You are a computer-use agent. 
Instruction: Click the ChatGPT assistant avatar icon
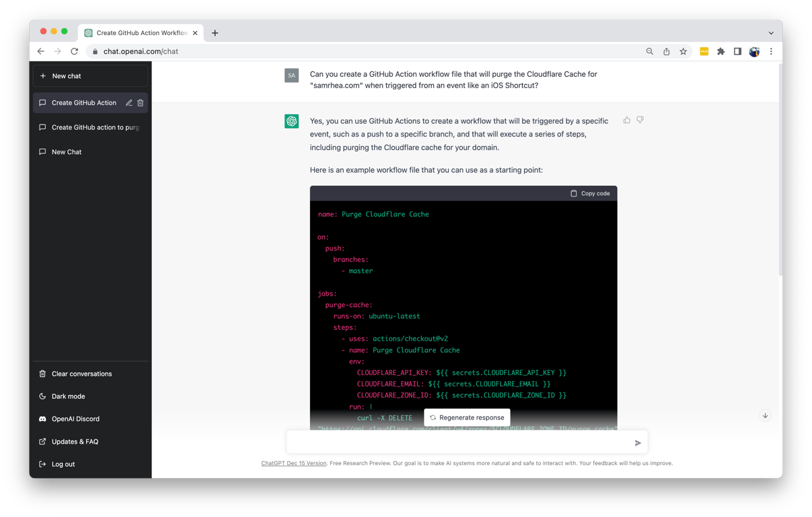291,121
